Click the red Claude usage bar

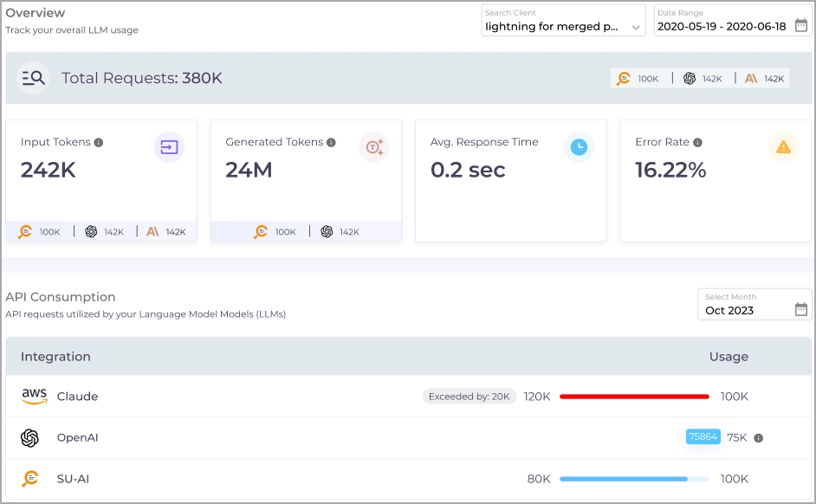point(634,397)
